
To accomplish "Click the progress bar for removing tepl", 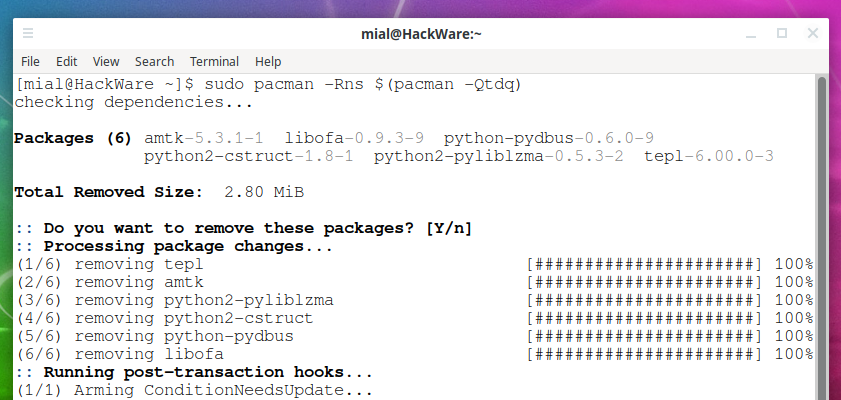I will coord(644,264).
